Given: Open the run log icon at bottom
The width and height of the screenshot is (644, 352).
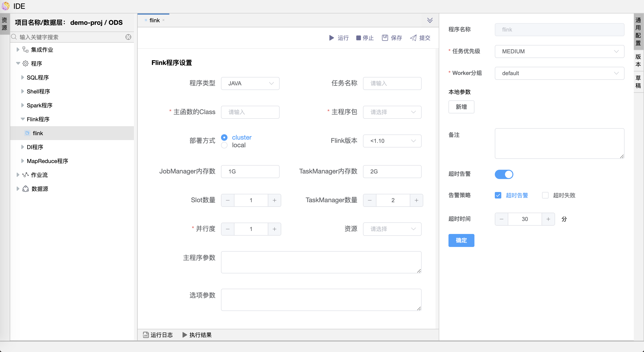Looking at the screenshot, I should 146,335.
